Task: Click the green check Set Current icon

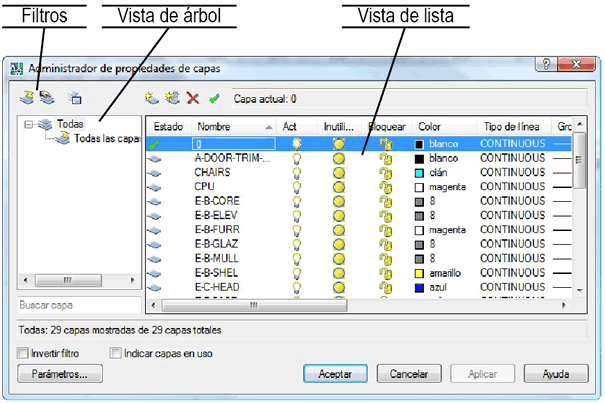Action: point(215,99)
